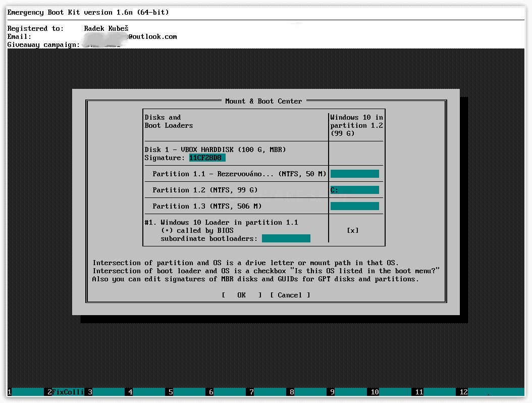Select the "Partition 1.2 (NTFS, 99 G)" row text
The width and height of the screenshot is (532, 403).
[205, 190]
